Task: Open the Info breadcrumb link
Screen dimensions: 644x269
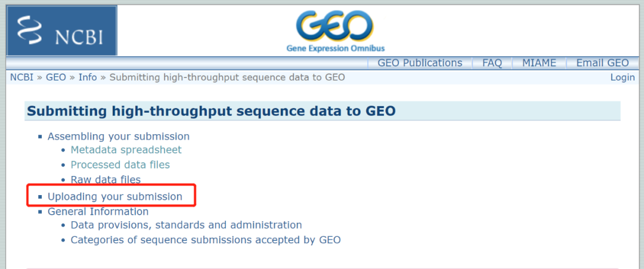Action: point(88,78)
